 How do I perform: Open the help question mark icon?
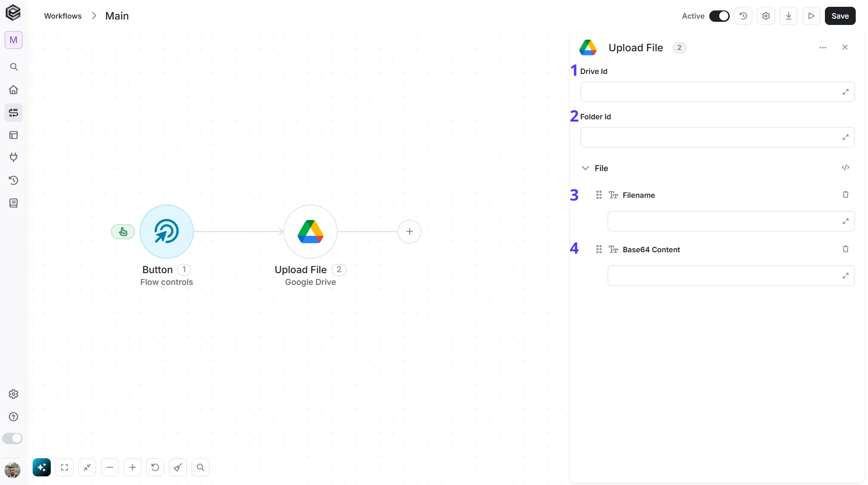pyautogui.click(x=14, y=417)
